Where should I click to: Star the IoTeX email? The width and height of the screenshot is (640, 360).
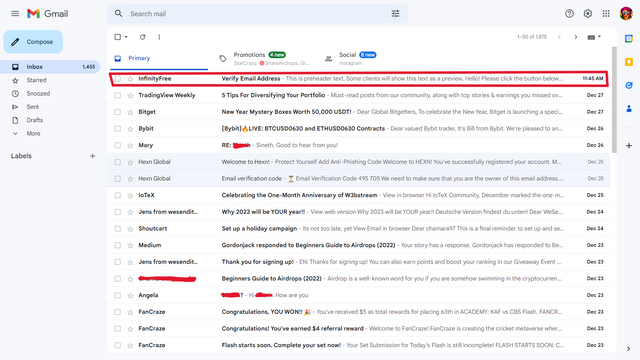[130, 196]
